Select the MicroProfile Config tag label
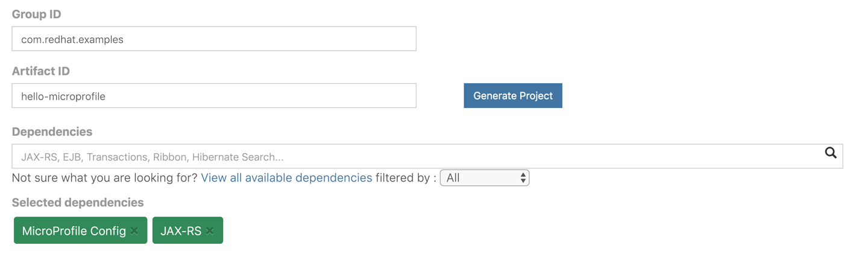The image size is (868, 254). pos(74,231)
